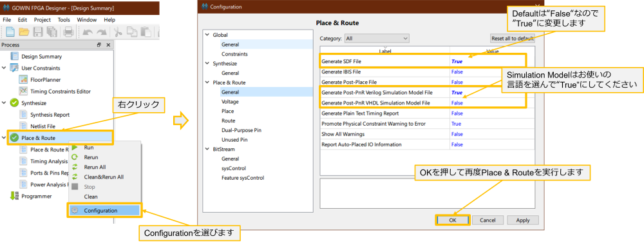Click the User Constraints icon
Image resolution: width=644 pixels, height=243 pixels.
pyautogui.click(x=14, y=68)
